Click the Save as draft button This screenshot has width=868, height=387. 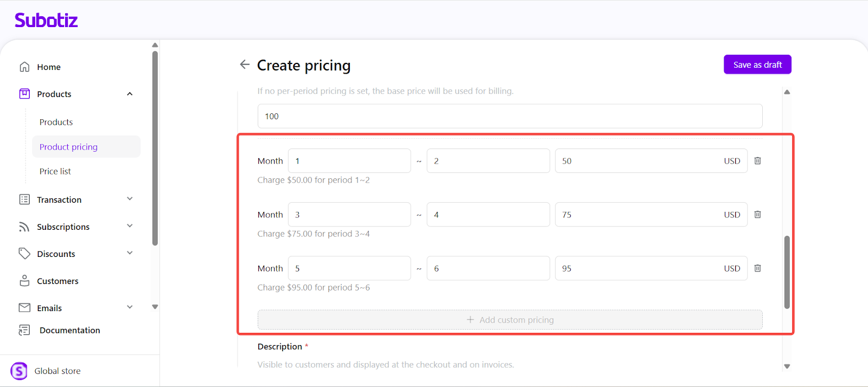(757, 64)
